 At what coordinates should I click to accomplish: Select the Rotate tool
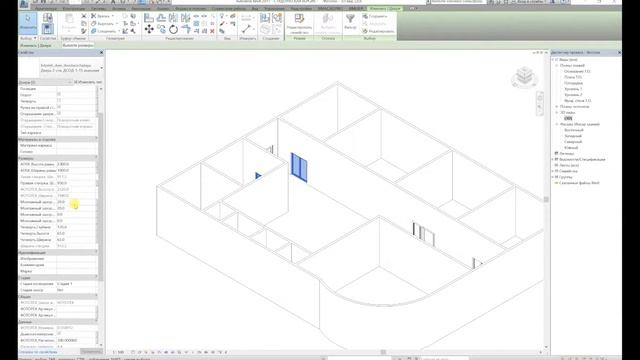point(173,29)
